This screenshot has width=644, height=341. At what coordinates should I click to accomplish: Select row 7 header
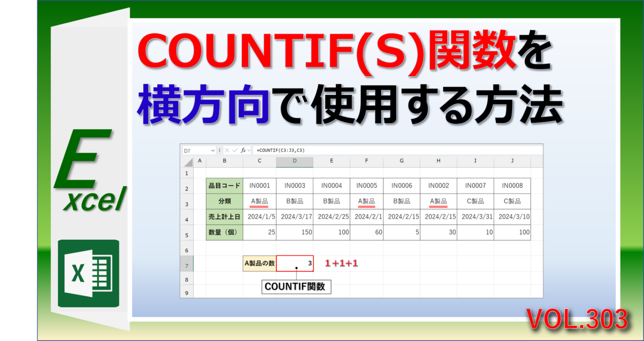click(187, 264)
